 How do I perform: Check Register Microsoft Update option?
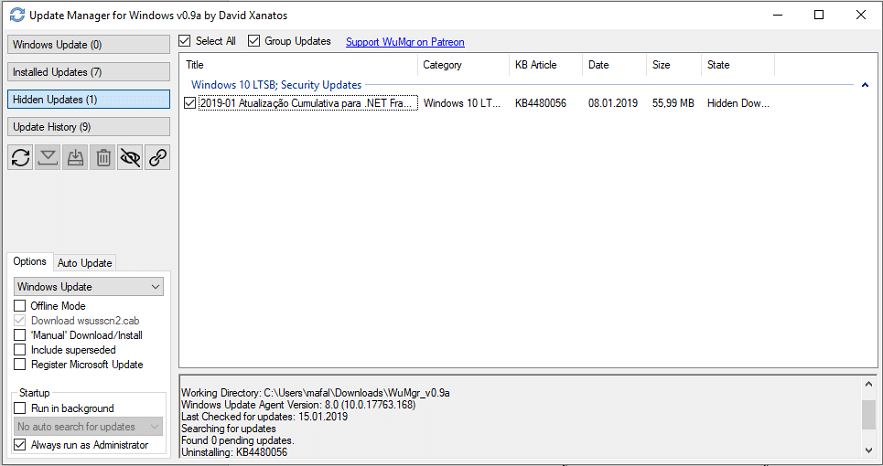(20, 364)
